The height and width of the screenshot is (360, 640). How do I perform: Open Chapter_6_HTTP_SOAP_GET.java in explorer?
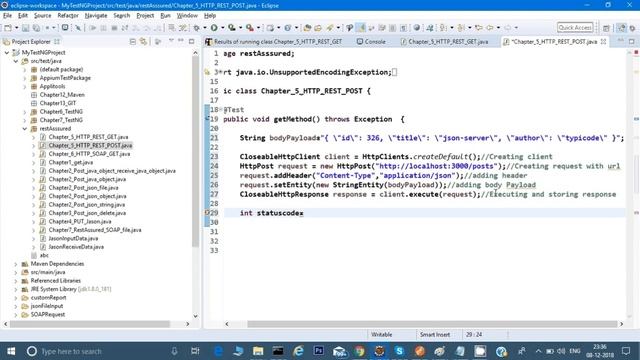point(89,154)
